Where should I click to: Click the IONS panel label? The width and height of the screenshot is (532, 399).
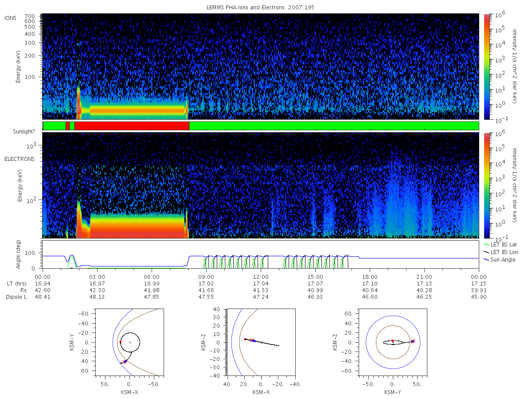(x=11, y=18)
